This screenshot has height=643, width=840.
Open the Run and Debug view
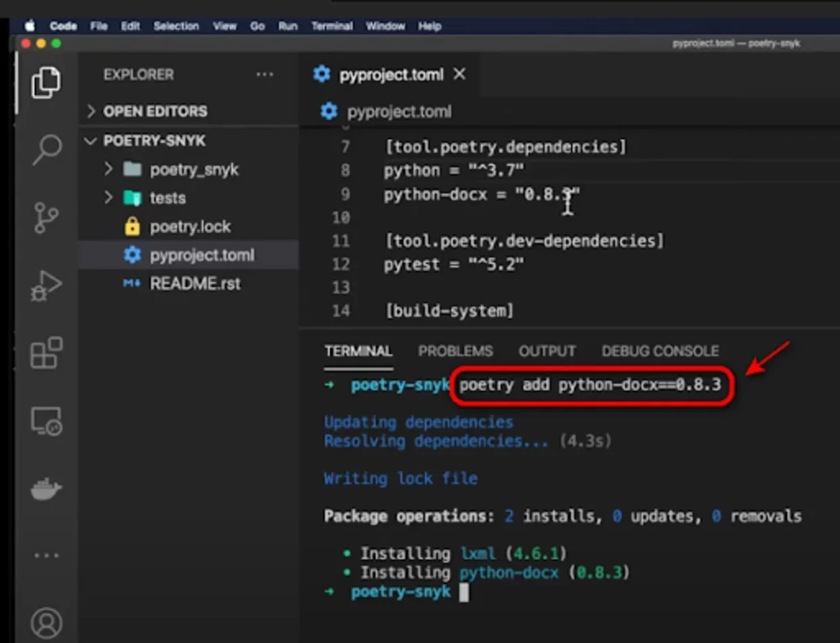pyautogui.click(x=46, y=285)
